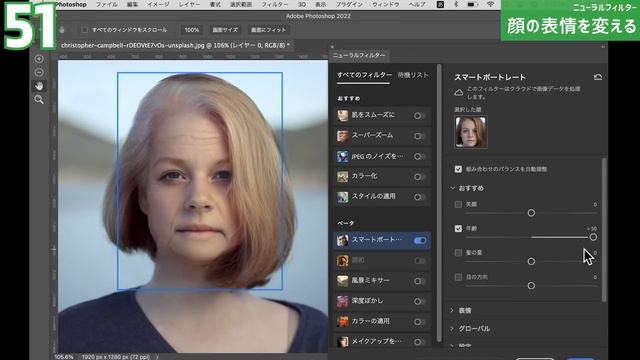Click the battery icon in the menu bar
Image resolution: width=640 pixels, height=360 pixels.
pyautogui.click(x=472, y=4)
